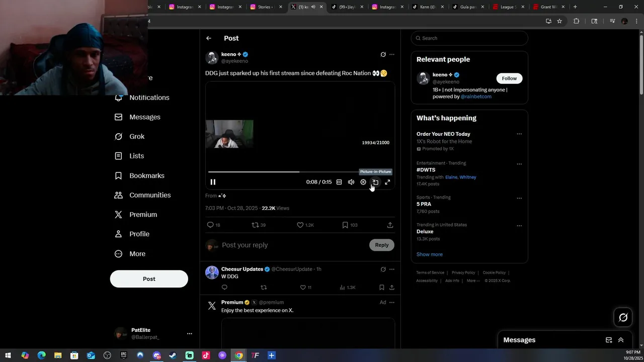
Task: Open Grok floating button at bottom right
Action: click(x=623, y=317)
